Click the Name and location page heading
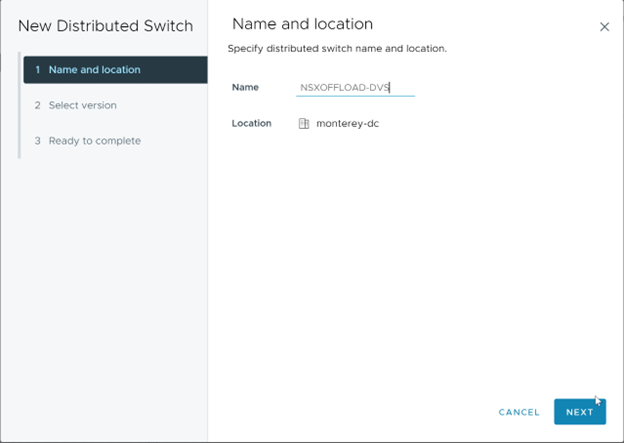 tap(302, 24)
